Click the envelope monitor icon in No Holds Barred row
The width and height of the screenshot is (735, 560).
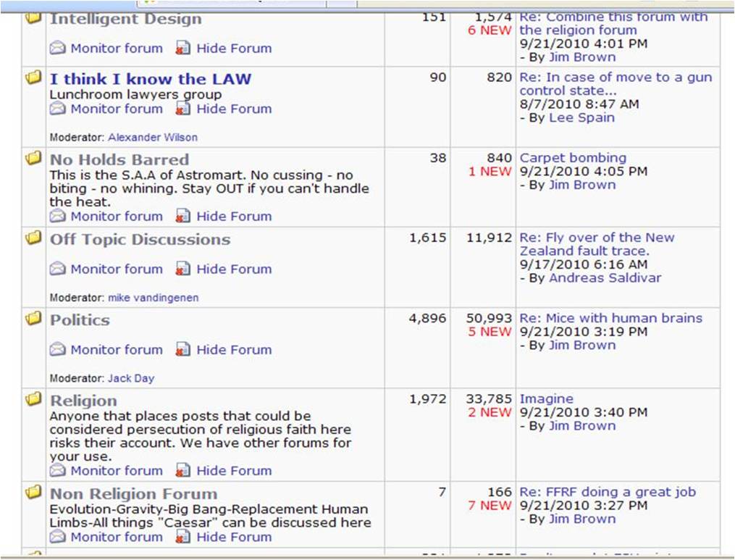click(x=58, y=216)
